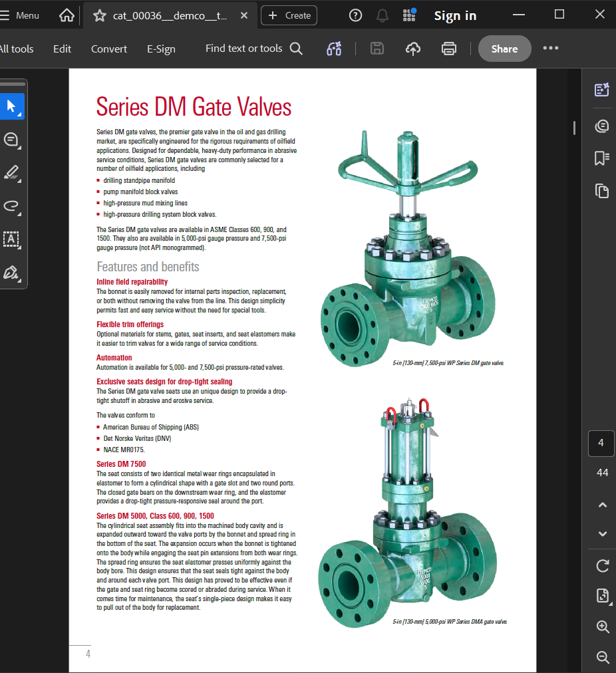The height and width of the screenshot is (673, 616).
Task: Open the AI Assistant icon in toolbar
Action: click(334, 49)
